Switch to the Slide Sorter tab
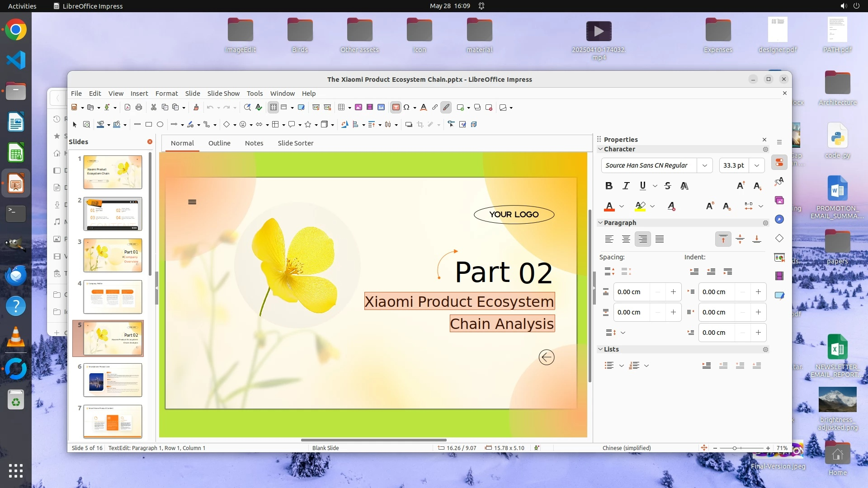Image resolution: width=868 pixels, height=488 pixels. pyautogui.click(x=295, y=143)
